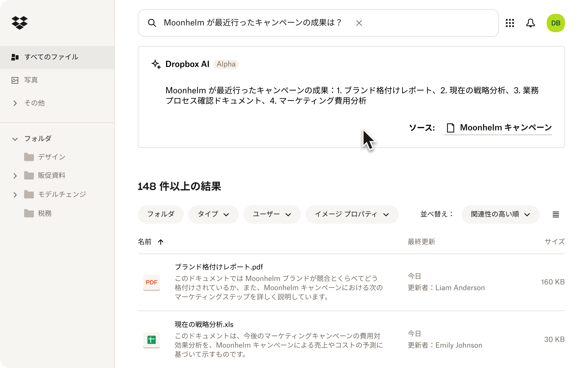Clear the search query with the X
Viewport: 588px width, 368px height.
[x=359, y=23]
